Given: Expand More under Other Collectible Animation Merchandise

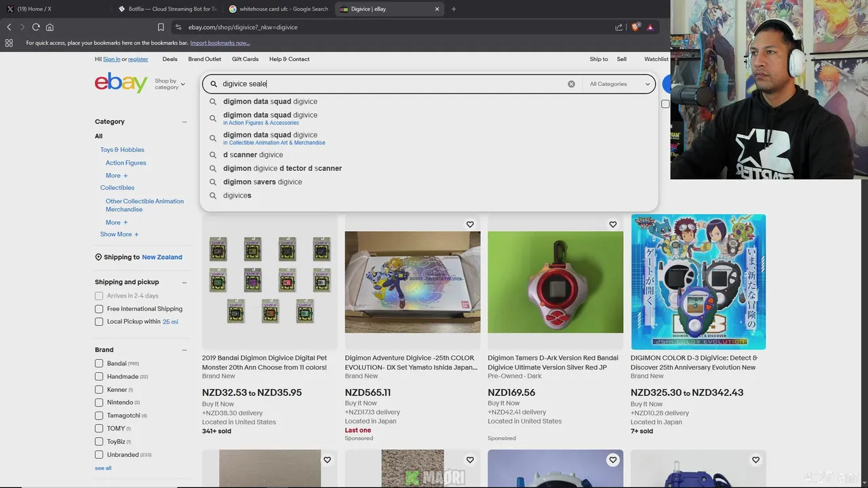Looking at the screenshot, I should pos(116,222).
